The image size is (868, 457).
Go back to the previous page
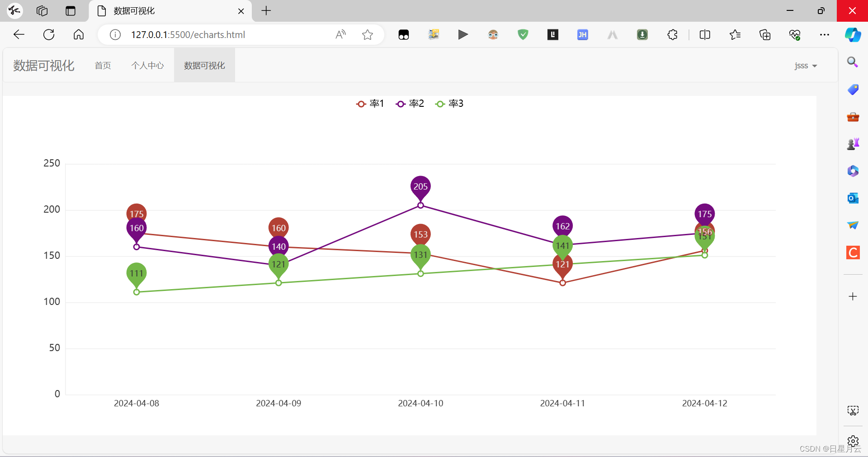click(x=19, y=35)
